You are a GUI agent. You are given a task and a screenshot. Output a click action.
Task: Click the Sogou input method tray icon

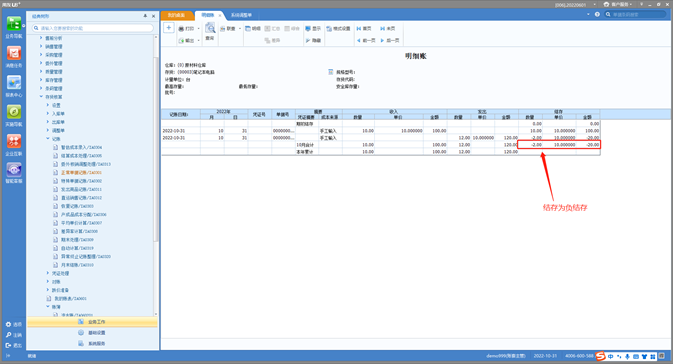click(x=600, y=356)
